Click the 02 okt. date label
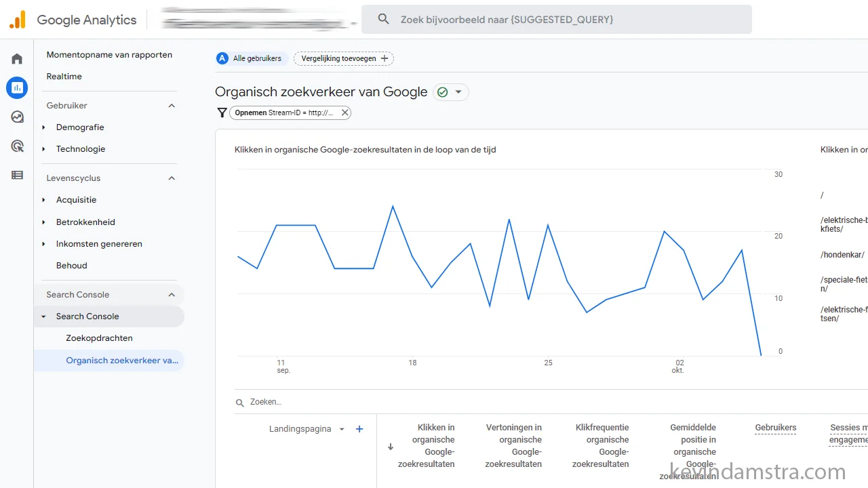868x488 pixels. coord(678,367)
